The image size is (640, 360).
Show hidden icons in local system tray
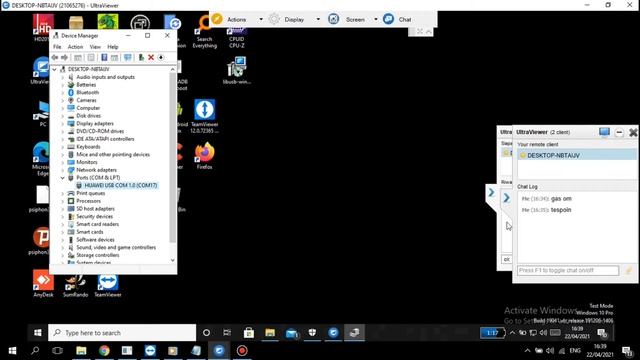pyautogui.click(x=527, y=351)
